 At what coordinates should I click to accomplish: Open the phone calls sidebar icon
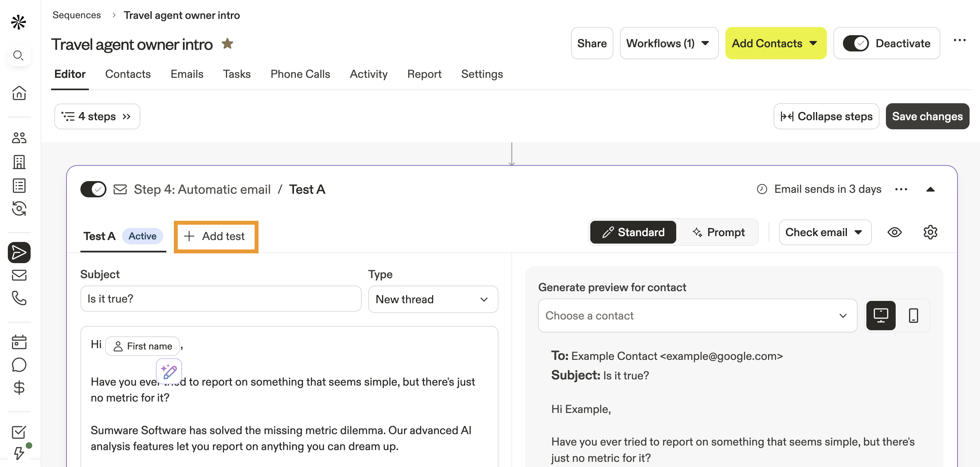19,298
